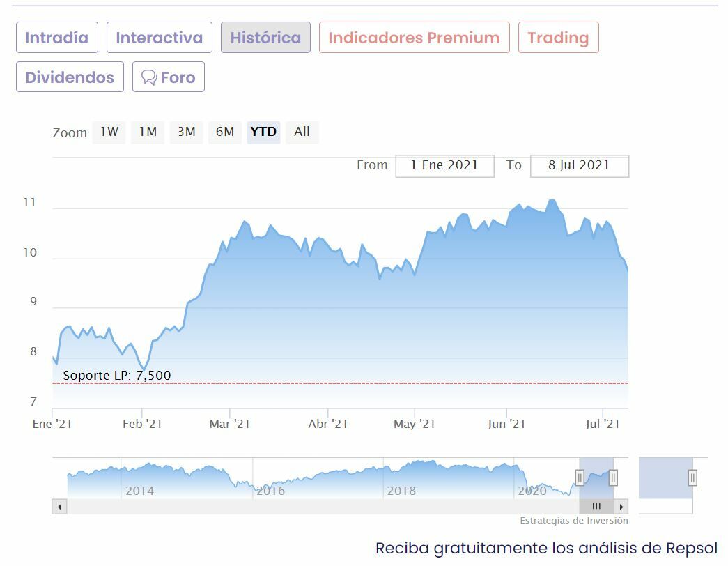This screenshot has width=728, height=566.
Task: Click navigator left range handle
Action: click(x=580, y=477)
